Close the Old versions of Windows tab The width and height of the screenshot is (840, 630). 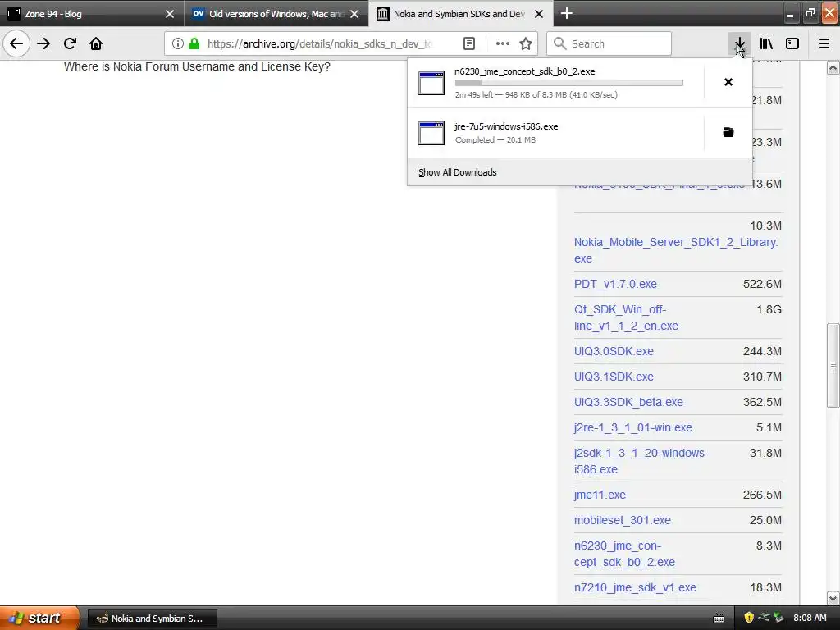354,14
